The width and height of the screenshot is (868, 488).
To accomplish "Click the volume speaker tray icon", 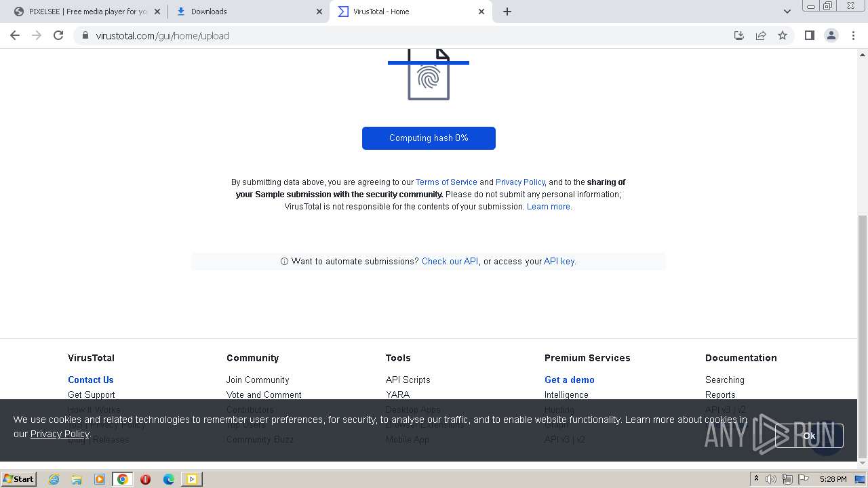I will [x=770, y=479].
